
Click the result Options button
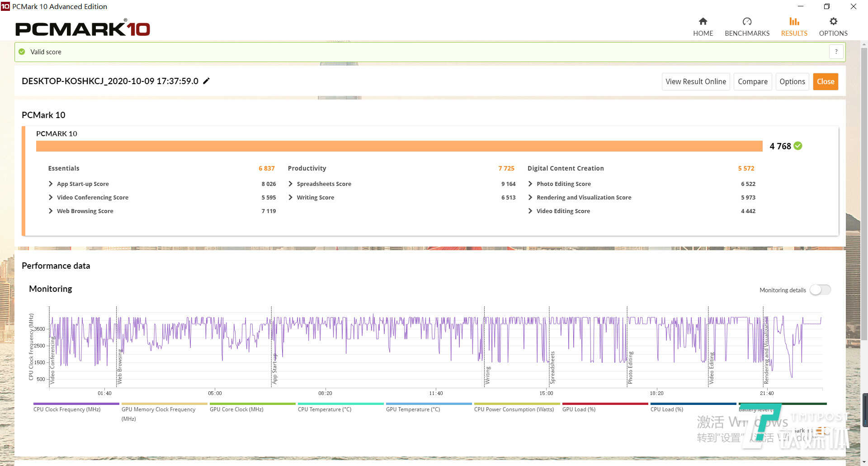click(792, 81)
